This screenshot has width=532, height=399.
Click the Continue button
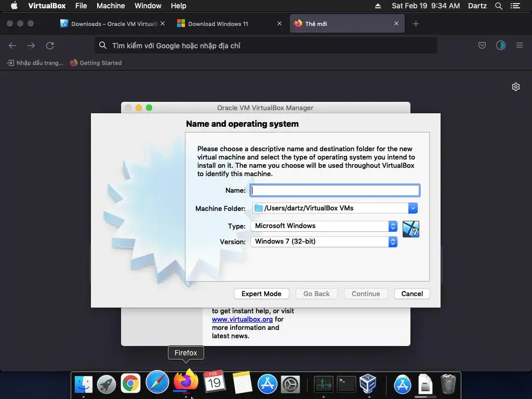(x=366, y=294)
